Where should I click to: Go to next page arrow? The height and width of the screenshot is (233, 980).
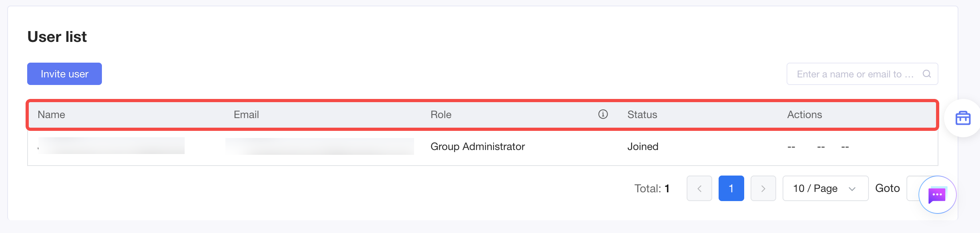[763, 188]
